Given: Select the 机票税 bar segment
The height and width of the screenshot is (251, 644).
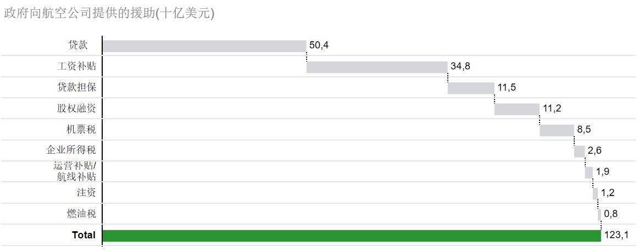Looking at the screenshot, I should click(557, 130).
